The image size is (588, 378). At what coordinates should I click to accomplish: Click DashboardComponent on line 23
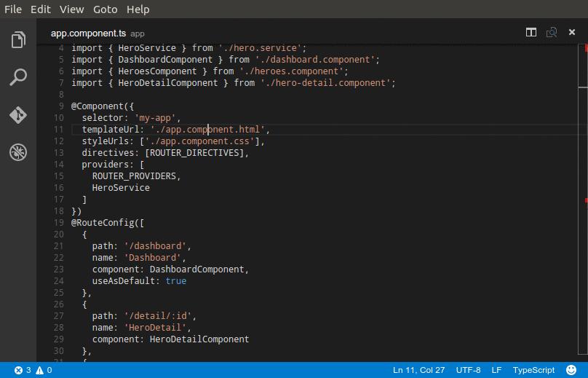pyautogui.click(x=197, y=269)
